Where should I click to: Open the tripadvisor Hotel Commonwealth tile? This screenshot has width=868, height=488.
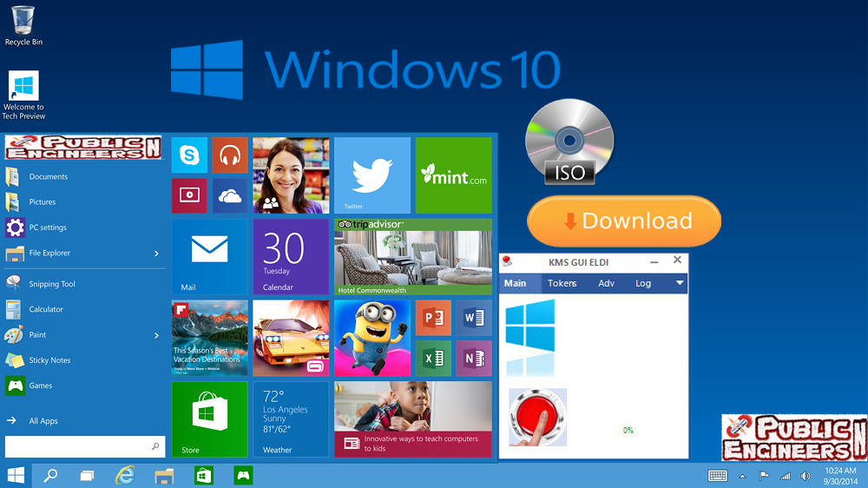[413, 256]
